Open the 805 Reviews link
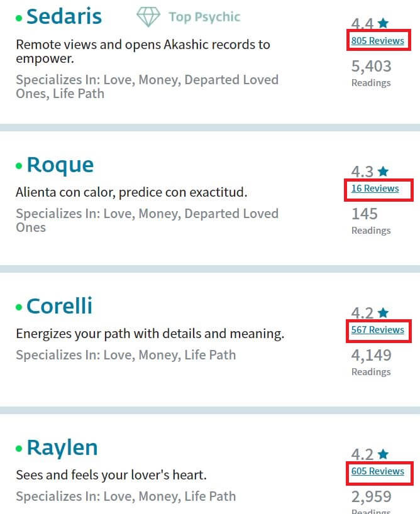Viewport: 420px width, 514px height. pyautogui.click(x=378, y=41)
